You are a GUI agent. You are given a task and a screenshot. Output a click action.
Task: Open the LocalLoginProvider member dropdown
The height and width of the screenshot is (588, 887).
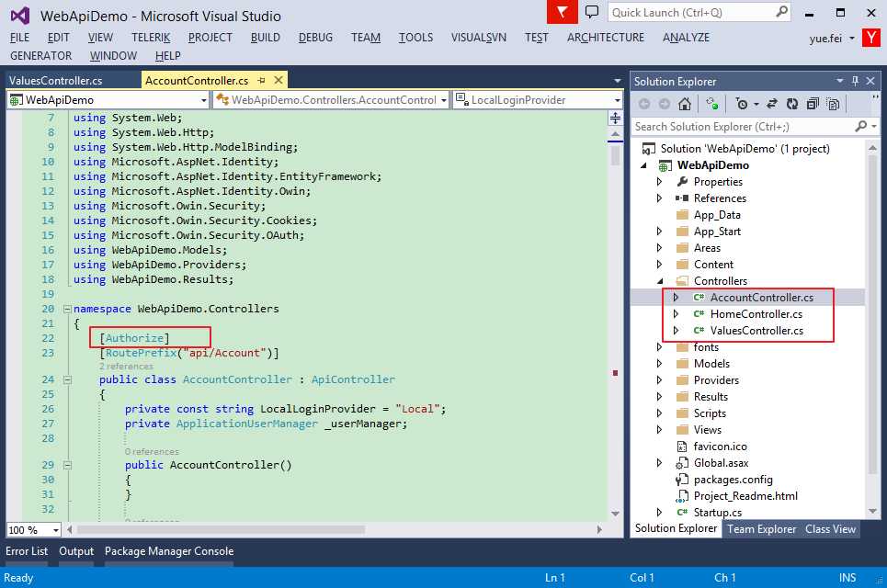(617, 100)
